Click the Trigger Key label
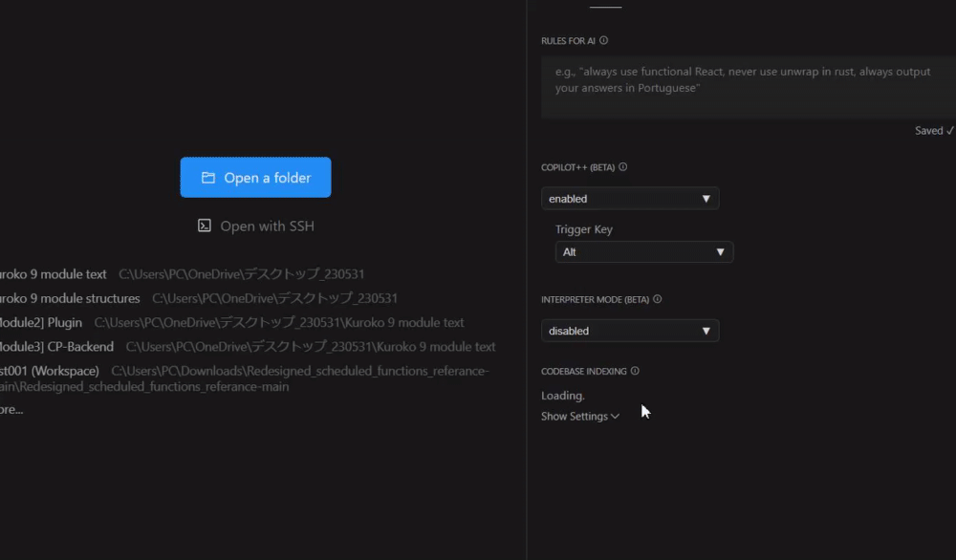Screen dimensions: 956x560 click(583, 229)
